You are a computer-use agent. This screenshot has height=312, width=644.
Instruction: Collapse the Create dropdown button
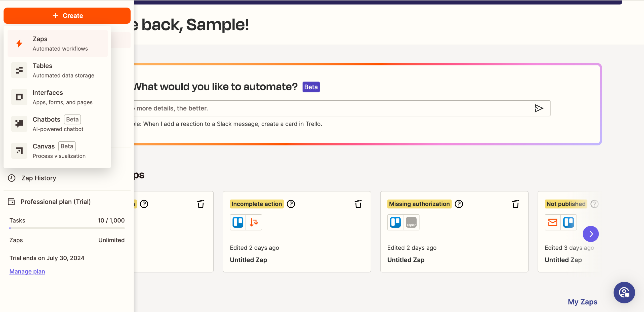pyautogui.click(x=67, y=16)
